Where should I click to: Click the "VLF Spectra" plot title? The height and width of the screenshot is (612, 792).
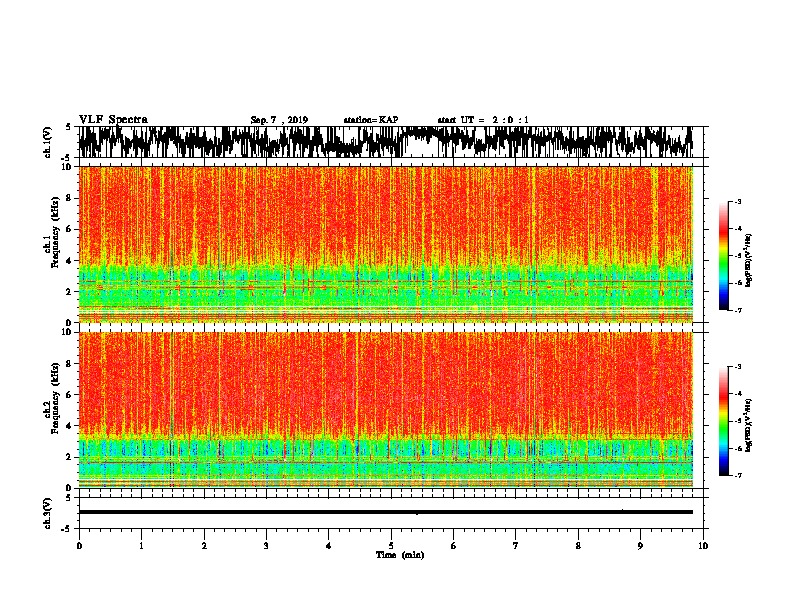click(113, 120)
